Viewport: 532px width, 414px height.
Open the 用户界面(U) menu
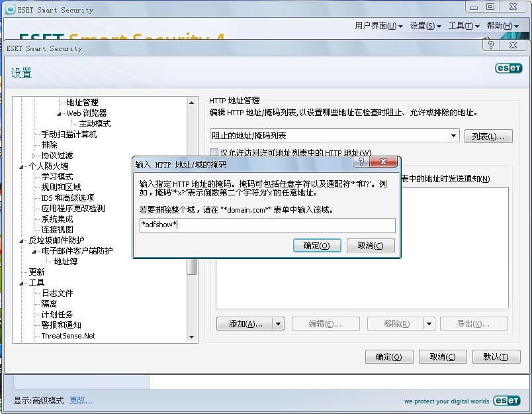[378, 26]
